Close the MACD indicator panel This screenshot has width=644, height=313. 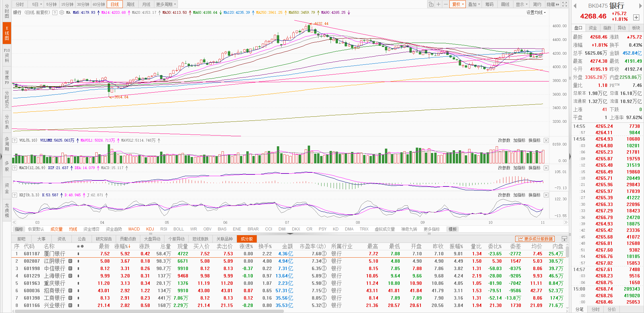click(x=546, y=168)
